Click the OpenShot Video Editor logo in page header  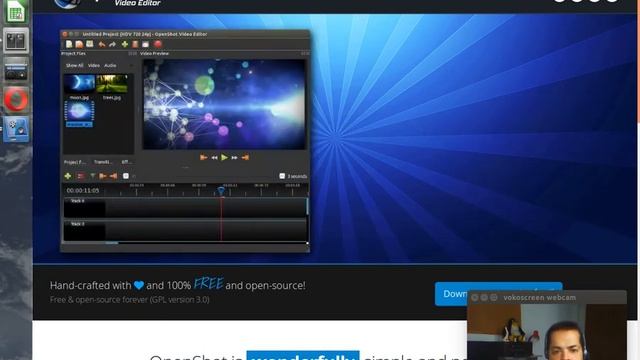click(108, 3)
